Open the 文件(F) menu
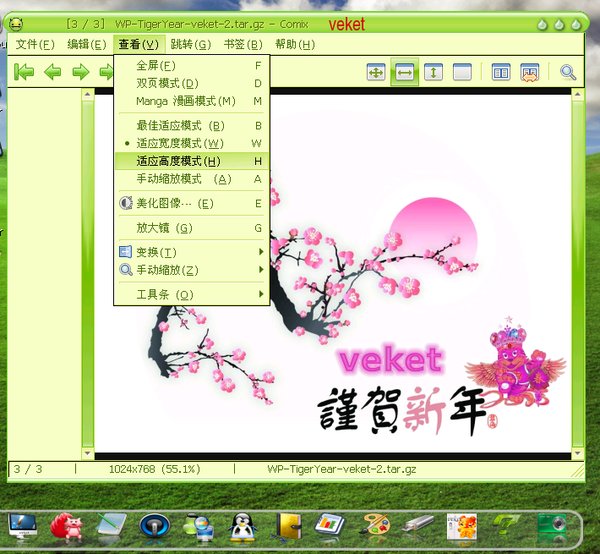 pos(35,44)
